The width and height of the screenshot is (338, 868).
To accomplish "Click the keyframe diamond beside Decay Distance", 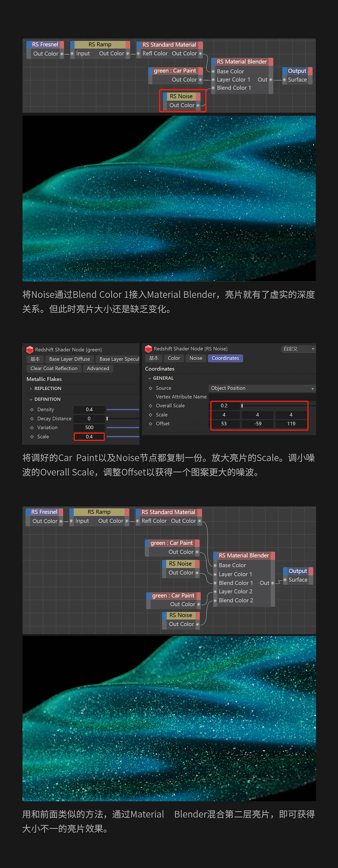I will click(32, 418).
